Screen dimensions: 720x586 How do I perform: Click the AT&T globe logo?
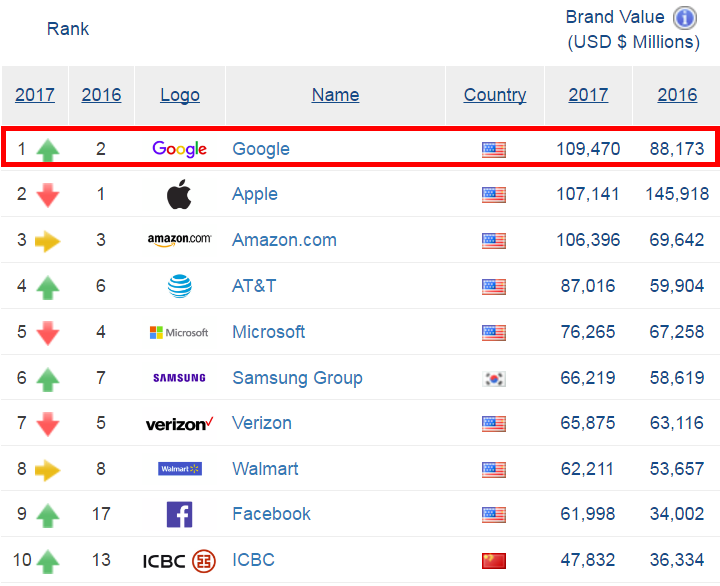click(180, 286)
